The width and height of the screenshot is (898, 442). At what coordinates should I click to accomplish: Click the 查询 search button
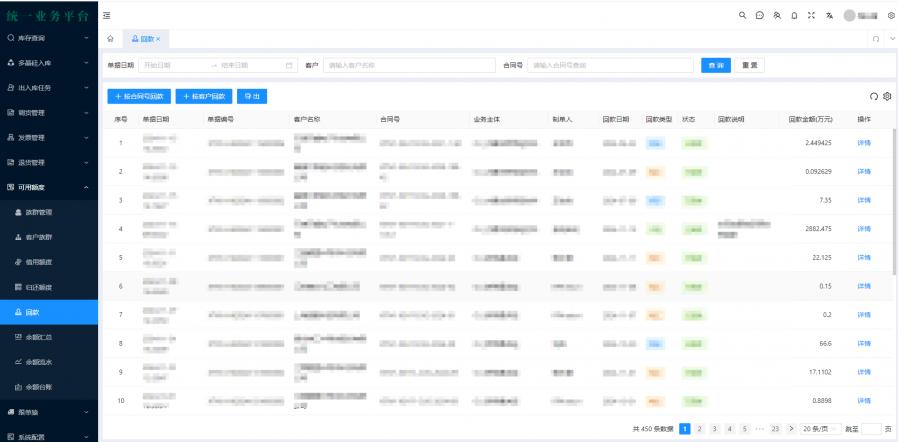click(x=716, y=65)
